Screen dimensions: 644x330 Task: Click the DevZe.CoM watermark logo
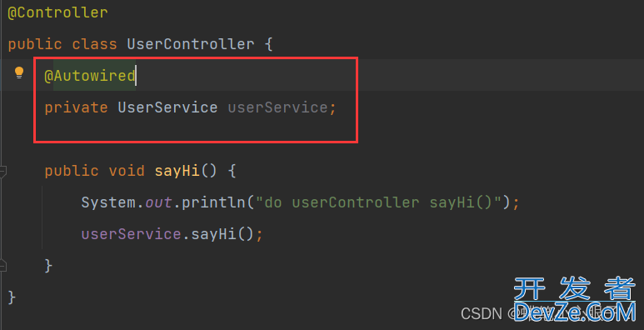(575, 300)
